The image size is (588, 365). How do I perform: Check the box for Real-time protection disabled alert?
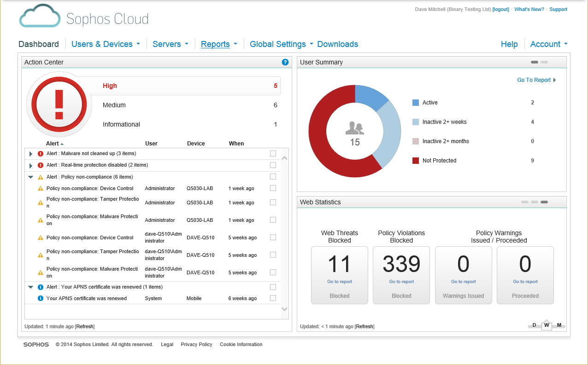click(273, 165)
